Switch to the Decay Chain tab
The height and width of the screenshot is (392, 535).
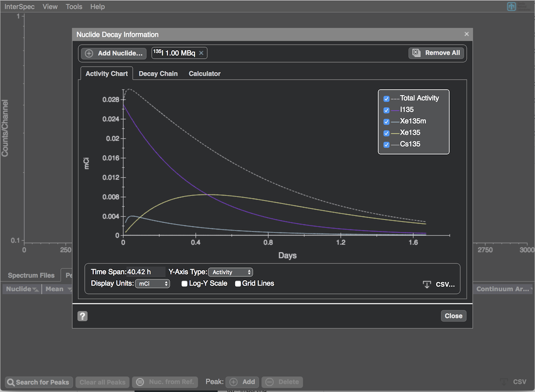point(158,73)
